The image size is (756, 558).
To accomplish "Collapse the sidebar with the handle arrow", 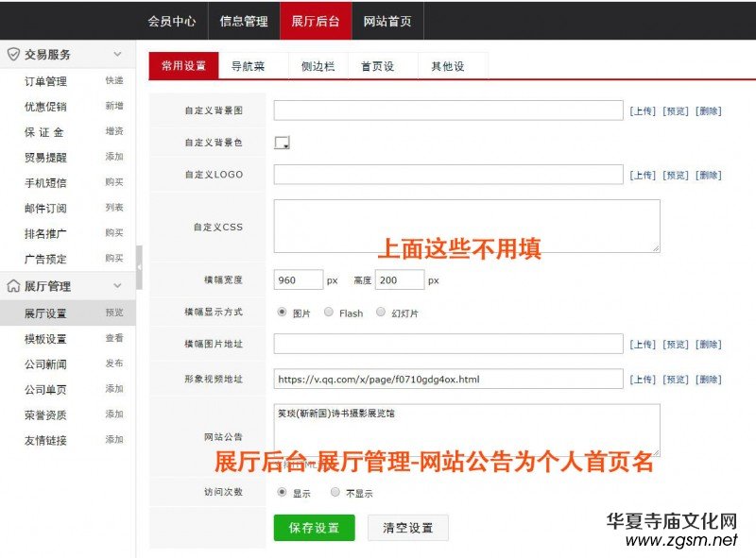I will [140, 267].
